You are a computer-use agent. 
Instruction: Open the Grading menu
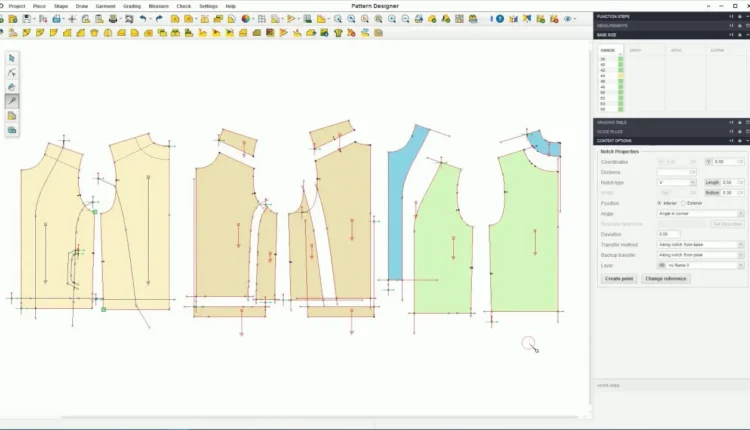pyautogui.click(x=132, y=6)
